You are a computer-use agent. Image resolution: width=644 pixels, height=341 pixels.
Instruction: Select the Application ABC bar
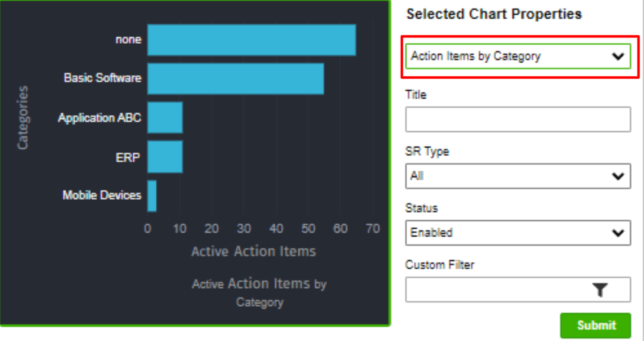[x=165, y=118]
